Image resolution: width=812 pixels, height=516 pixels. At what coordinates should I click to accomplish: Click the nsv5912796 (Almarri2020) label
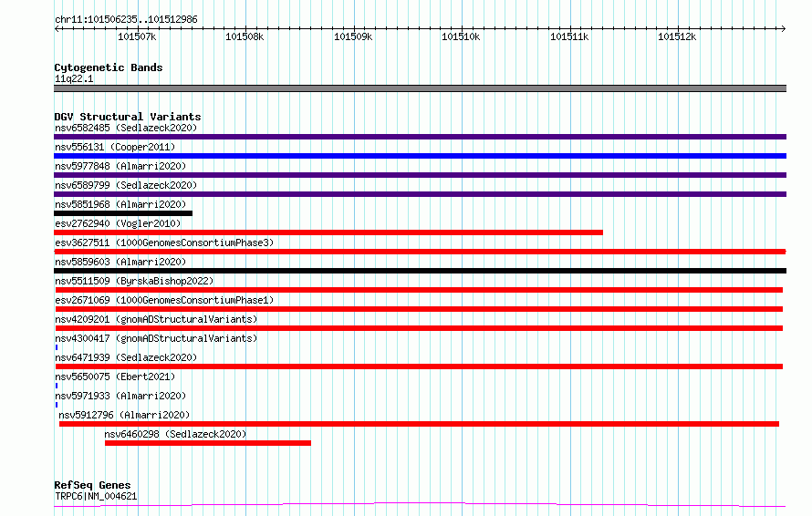(x=124, y=415)
